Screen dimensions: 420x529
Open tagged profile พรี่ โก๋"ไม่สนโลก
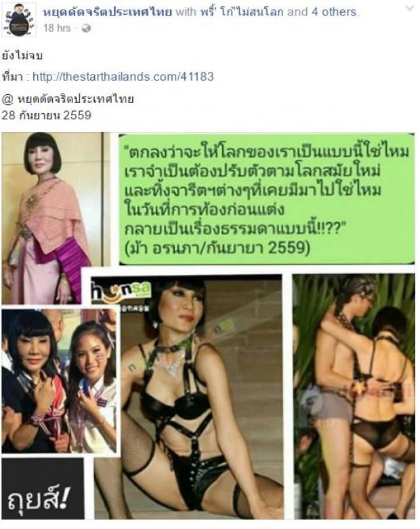pos(242,12)
